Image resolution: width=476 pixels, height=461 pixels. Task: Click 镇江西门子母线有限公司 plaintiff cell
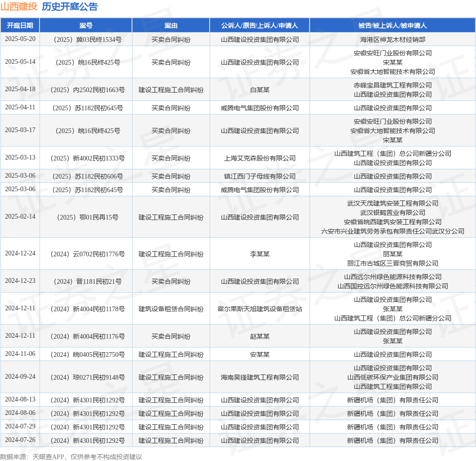click(x=259, y=176)
